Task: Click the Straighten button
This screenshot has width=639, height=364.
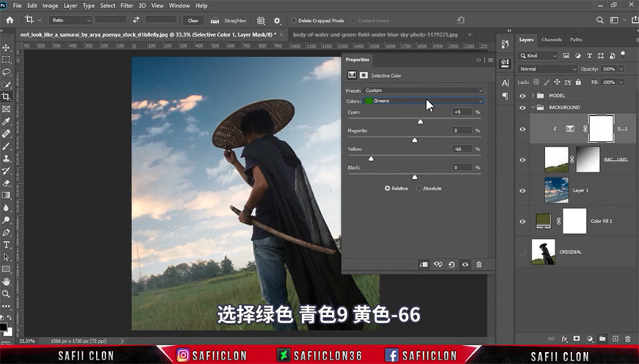Action: tap(235, 21)
